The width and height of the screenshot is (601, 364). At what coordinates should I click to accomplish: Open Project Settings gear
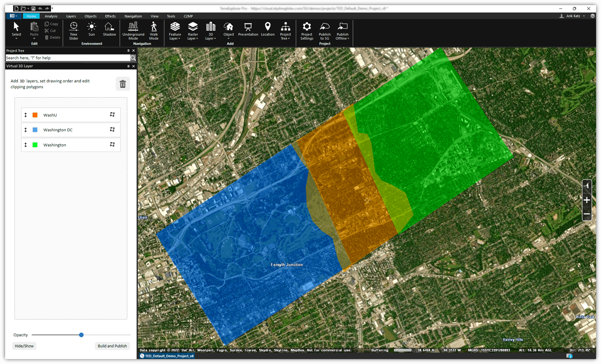click(307, 31)
